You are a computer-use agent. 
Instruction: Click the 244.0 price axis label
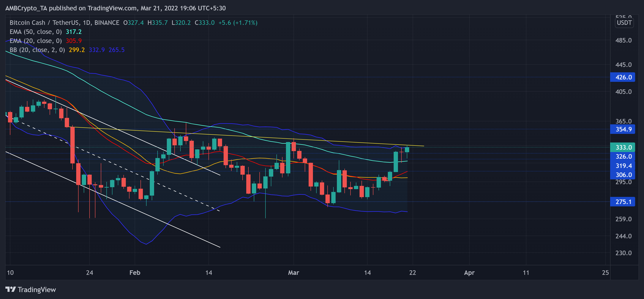(623, 236)
